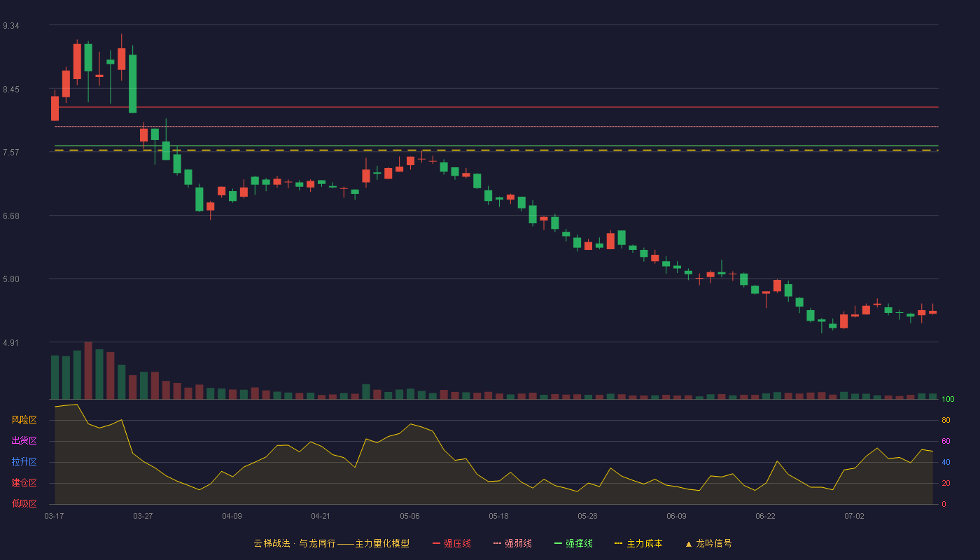Click the 20 indicator scale label
980x560 pixels.
[945, 483]
